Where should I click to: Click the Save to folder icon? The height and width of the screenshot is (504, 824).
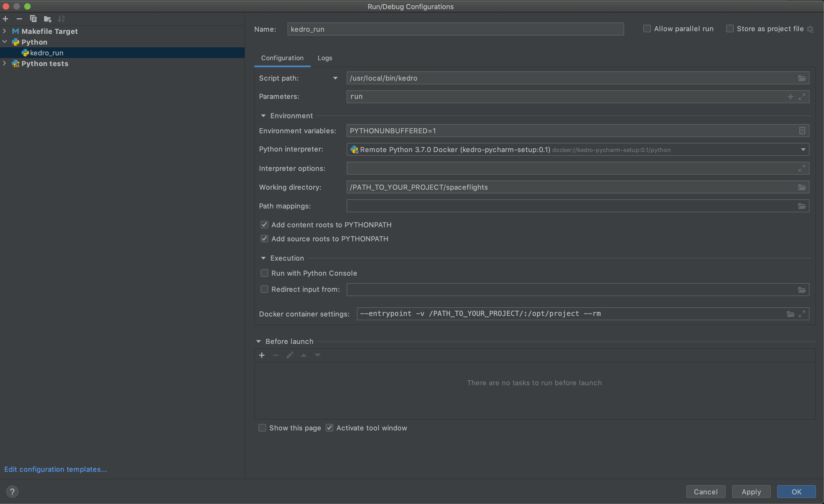48,19
